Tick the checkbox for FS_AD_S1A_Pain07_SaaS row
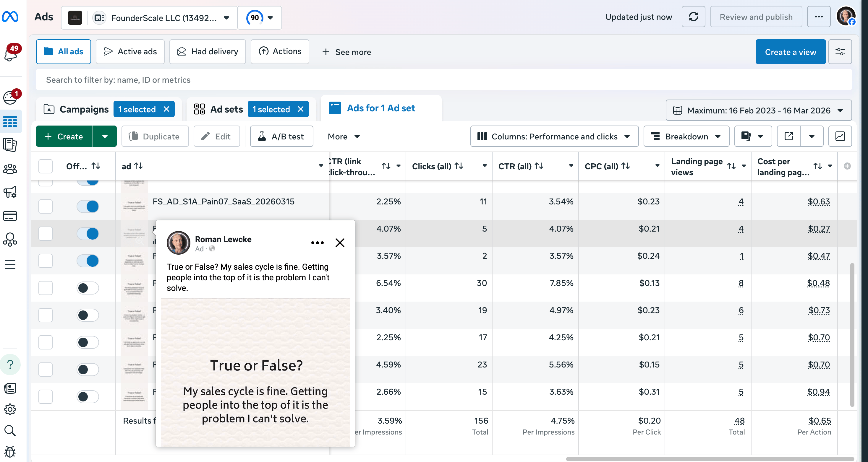The image size is (868, 462). pyautogui.click(x=46, y=206)
